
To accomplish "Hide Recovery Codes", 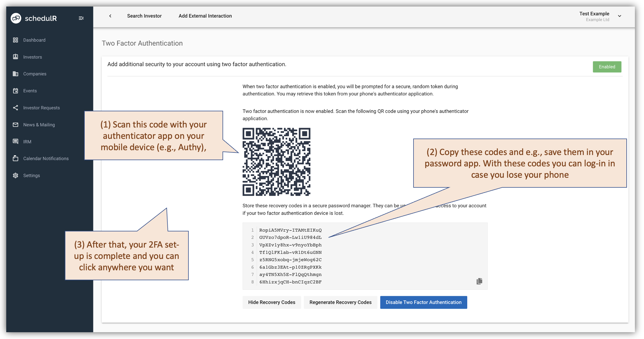I will pyautogui.click(x=271, y=302).
